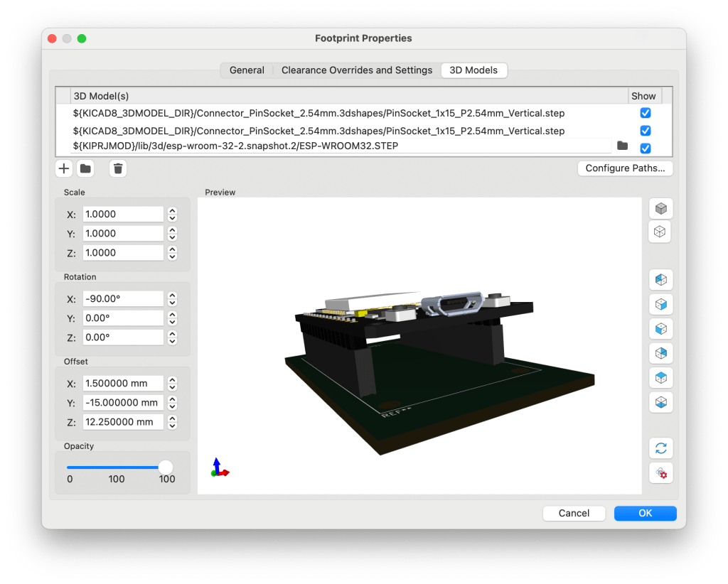Click the Configure Paths... button
This screenshot has width=728, height=584.
coord(625,168)
